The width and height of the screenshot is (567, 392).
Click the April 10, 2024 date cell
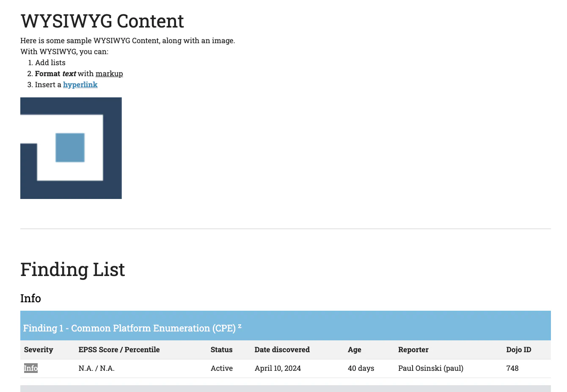coord(278,368)
